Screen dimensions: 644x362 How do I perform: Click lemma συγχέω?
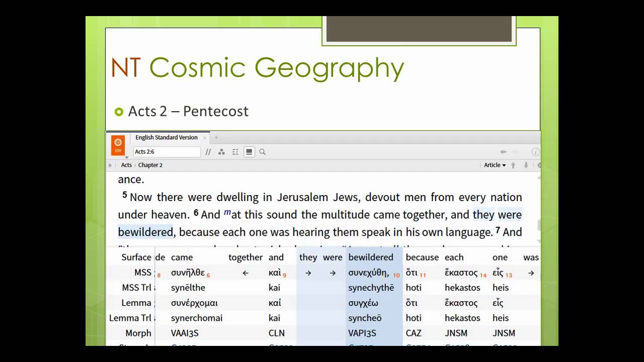coord(363,303)
